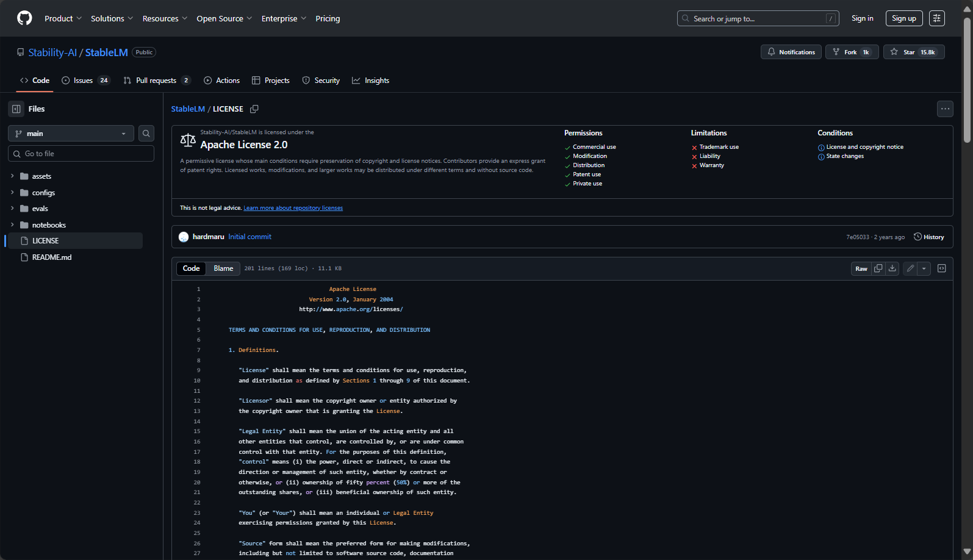Click hardmaru author name
This screenshot has width=973, height=560.
(209, 237)
